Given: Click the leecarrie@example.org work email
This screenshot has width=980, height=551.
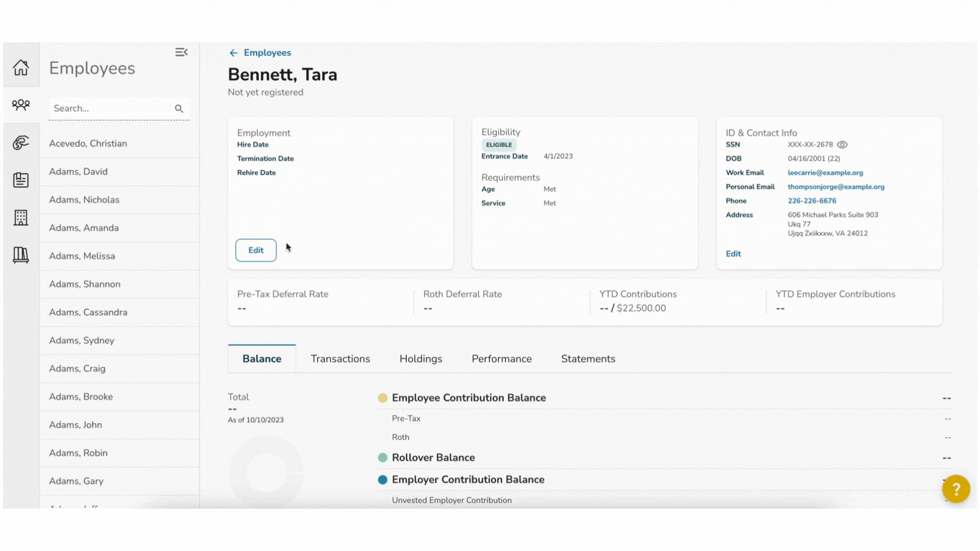Looking at the screenshot, I should (x=825, y=173).
